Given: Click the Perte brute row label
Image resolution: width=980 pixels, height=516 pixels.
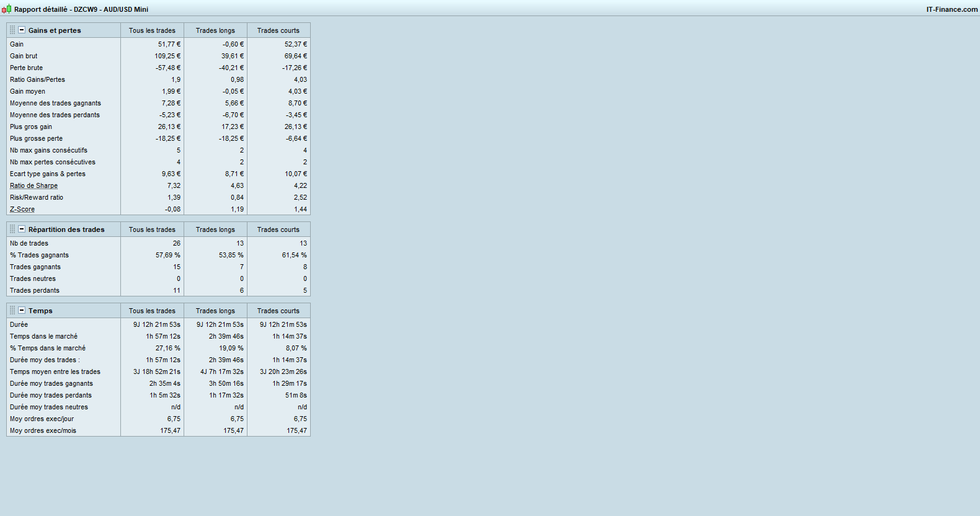Looking at the screenshot, I should 26,68.
